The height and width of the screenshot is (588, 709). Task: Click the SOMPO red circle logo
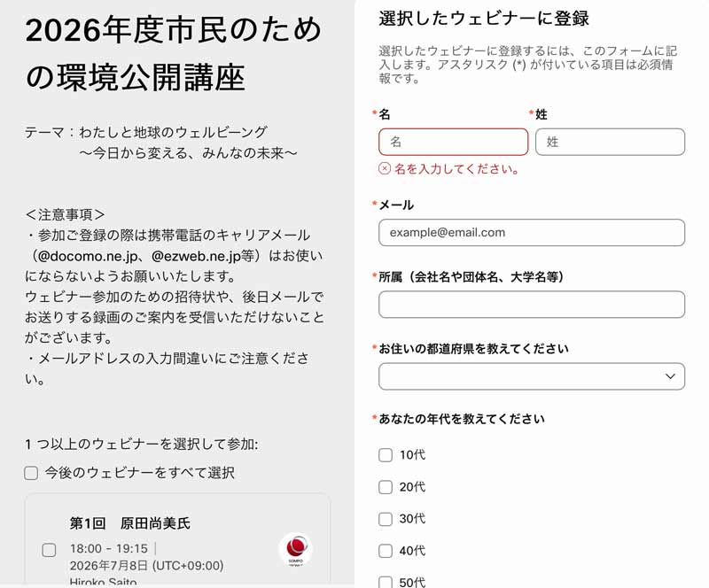point(296,549)
